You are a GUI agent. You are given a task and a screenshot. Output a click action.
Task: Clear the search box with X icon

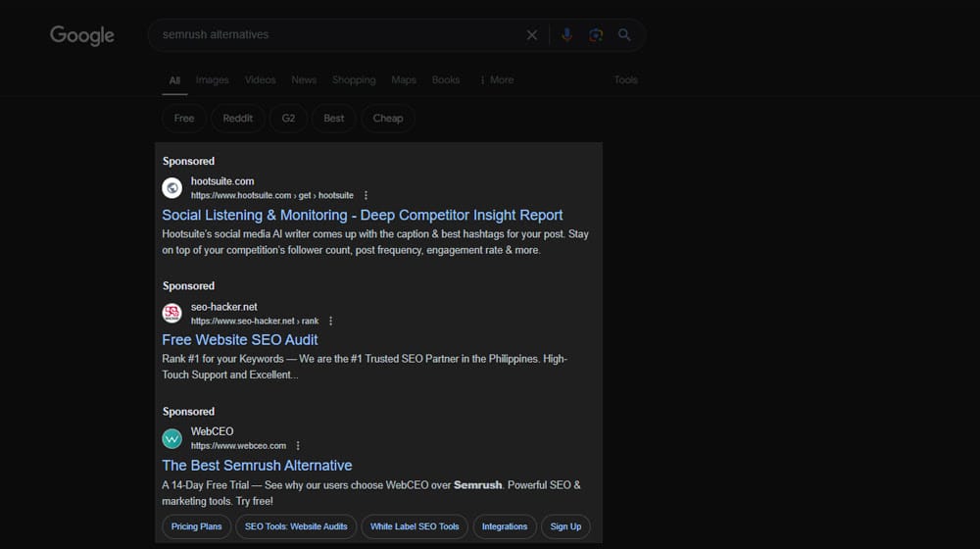point(532,35)
